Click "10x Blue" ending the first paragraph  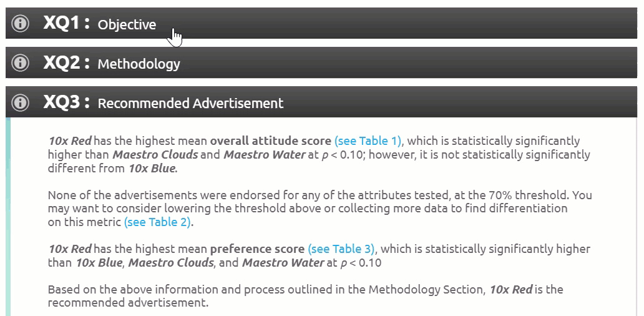pyautogui.click(x=152, y=169)
